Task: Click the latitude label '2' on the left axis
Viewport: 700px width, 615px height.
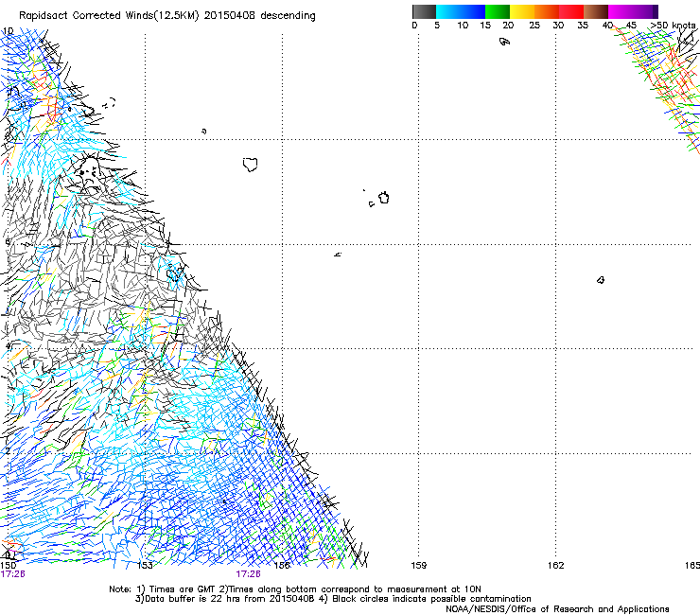Action: coord(8,450)
